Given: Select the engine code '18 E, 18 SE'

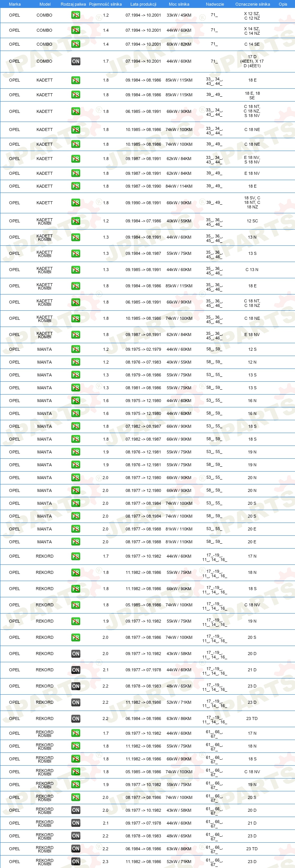Looking at the screenshot, I should tap(252, 96).
